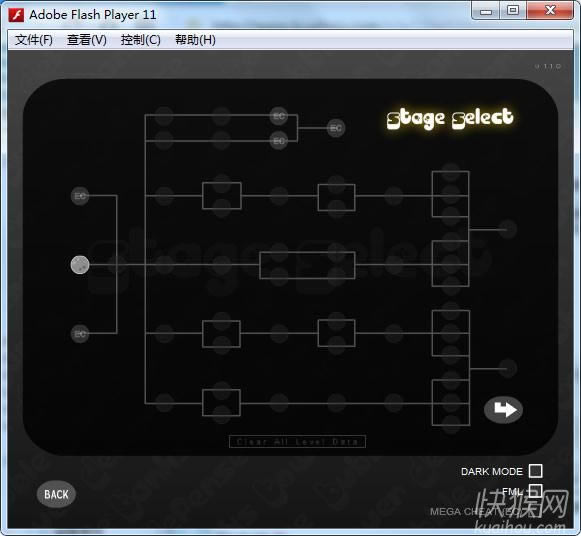The width and height of the screenshot is (581, 536).
Task: Click the BACK button
Action: point(56,494)
